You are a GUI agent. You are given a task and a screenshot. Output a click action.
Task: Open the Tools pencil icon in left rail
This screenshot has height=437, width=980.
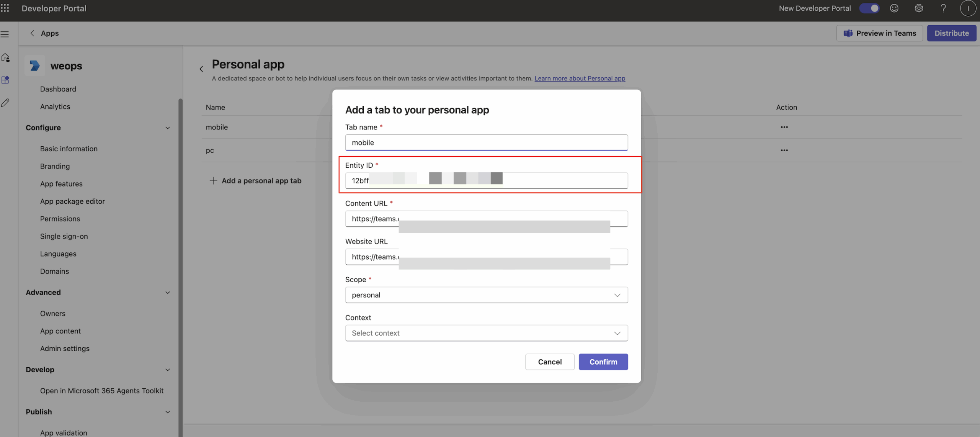5,102
